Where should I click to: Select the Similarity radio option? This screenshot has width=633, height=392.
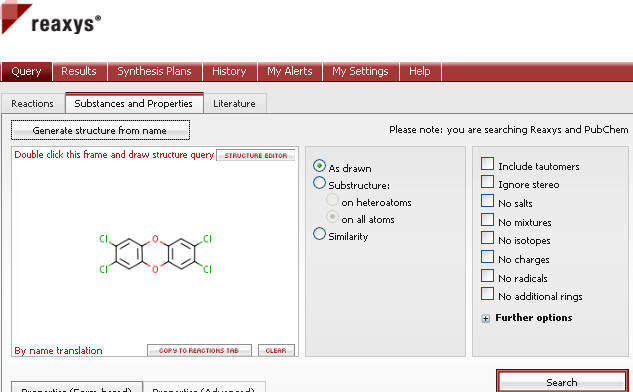tap(319, 234)
